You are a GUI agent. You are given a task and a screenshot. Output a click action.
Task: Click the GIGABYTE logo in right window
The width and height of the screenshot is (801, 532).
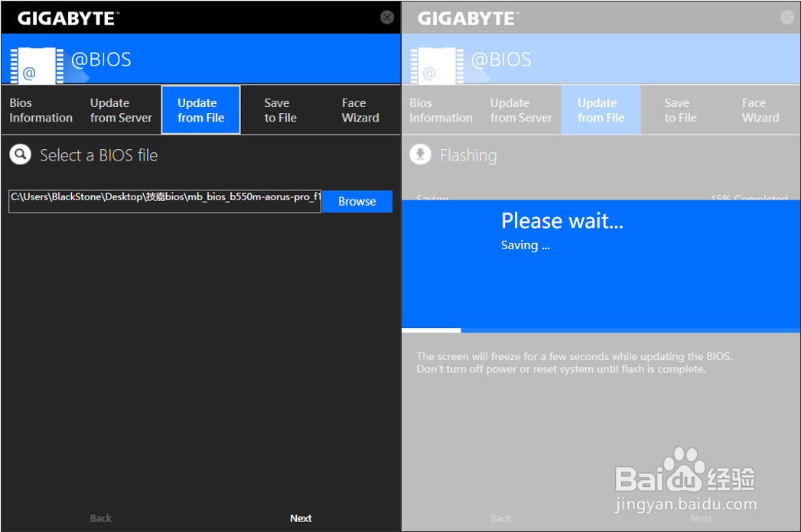(468, 18)
